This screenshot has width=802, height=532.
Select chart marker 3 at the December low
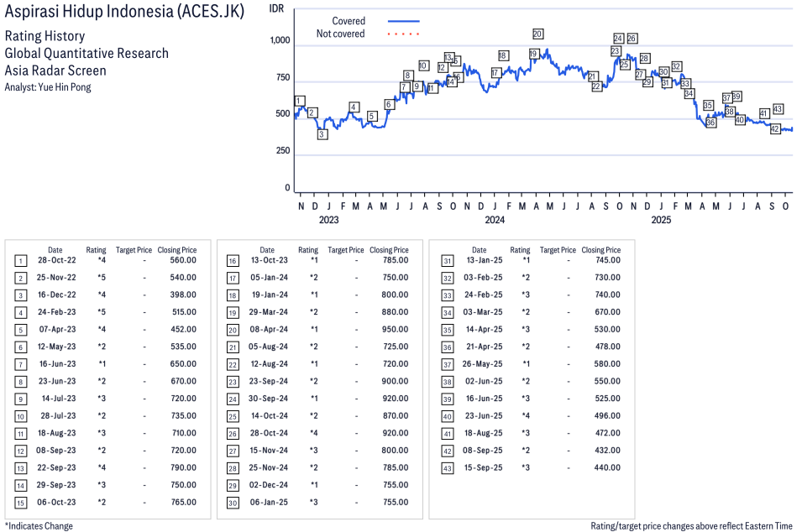click(x=322, y=134)
